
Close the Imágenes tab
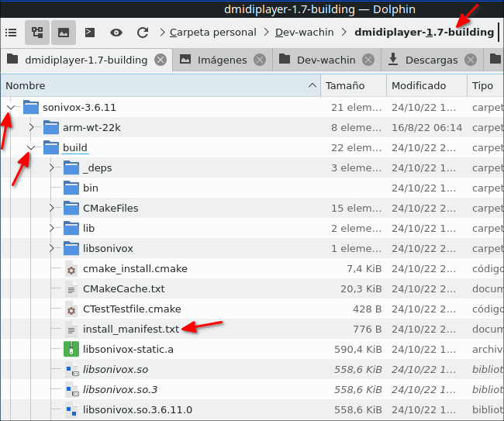pos(260,60)
